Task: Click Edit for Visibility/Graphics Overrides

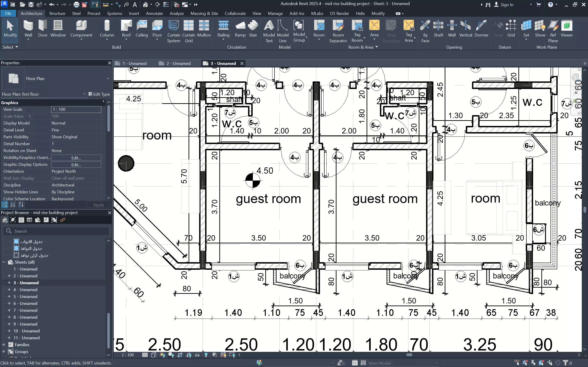Action: click(x=76, y=158)
